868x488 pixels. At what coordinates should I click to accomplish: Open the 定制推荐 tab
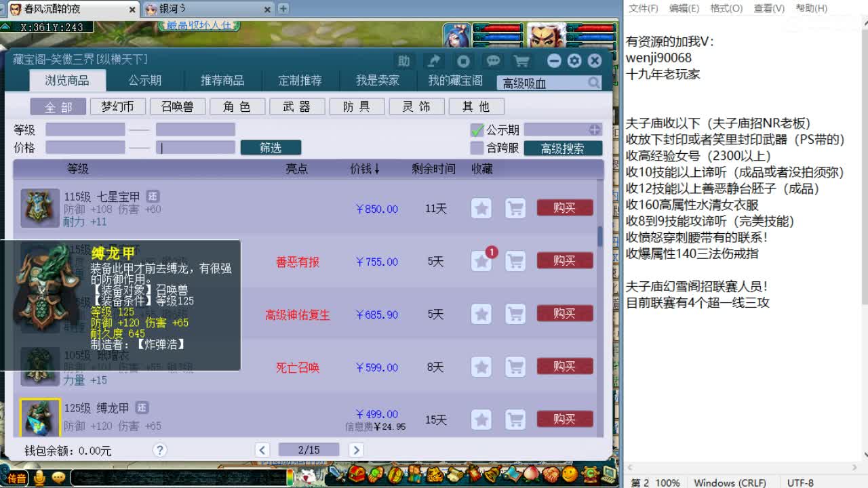[x=300, y=81]
